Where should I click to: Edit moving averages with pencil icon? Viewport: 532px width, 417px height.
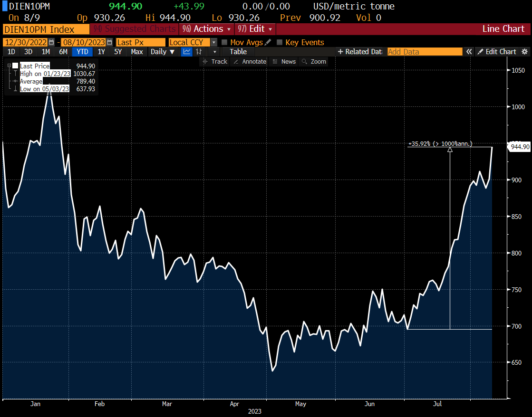[x=268, y=42]
